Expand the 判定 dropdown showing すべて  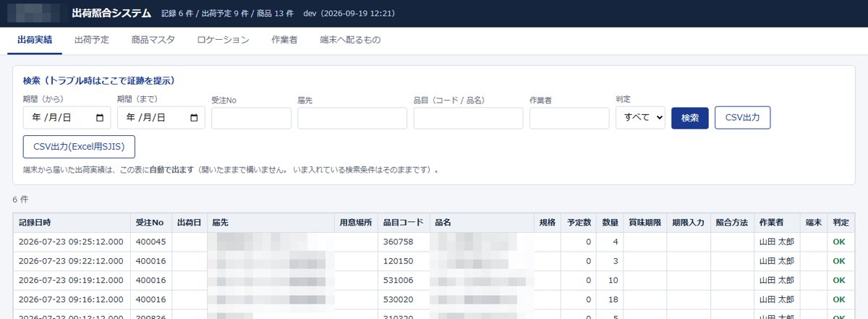point(640,118)
